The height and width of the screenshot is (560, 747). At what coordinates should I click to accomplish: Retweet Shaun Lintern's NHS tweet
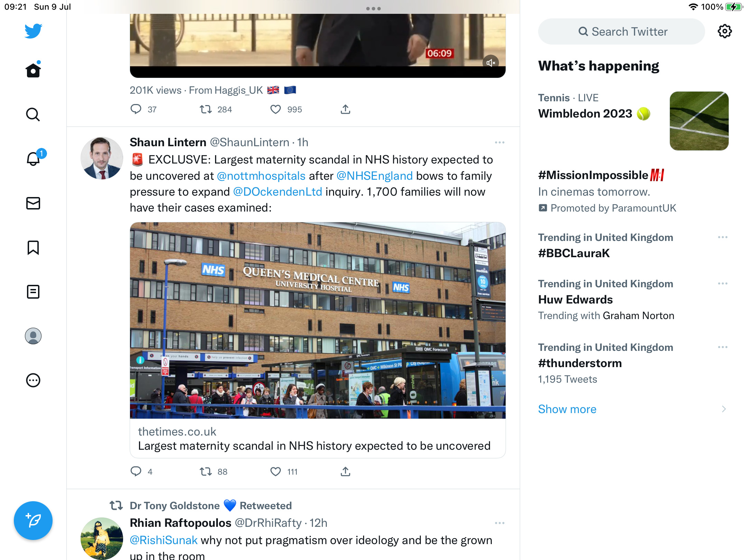[x=206, y=472]
